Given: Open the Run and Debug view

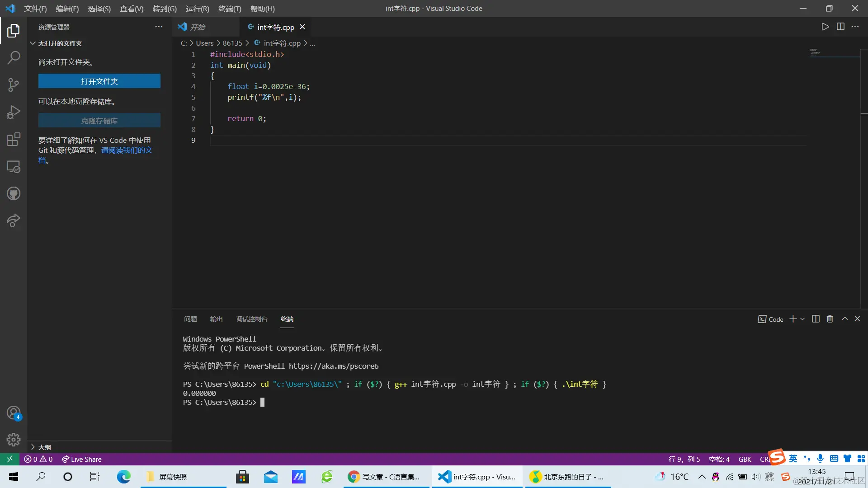Looking at the screenshot, I should pos(14,112).
